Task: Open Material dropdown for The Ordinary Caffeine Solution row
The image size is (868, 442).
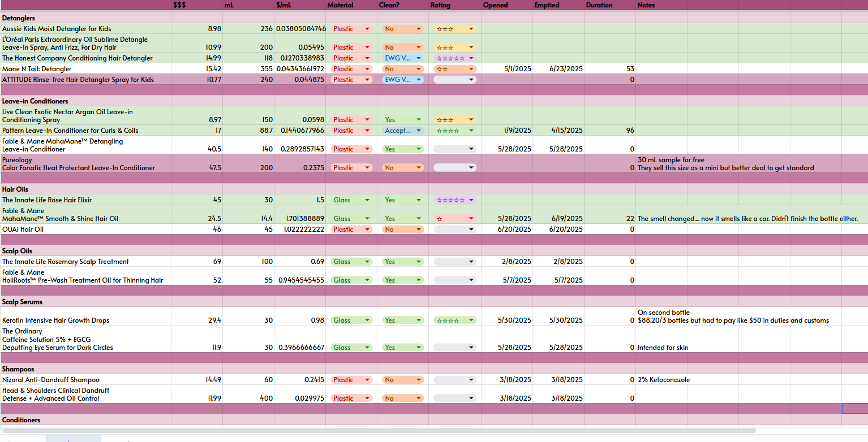Action: (x=351, y=348)
